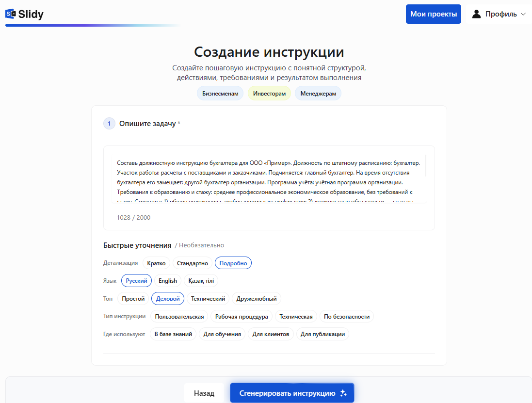Choose Русский language option
Image resolution: width=532 pixels, height=403 pixels.
(136, 281)
